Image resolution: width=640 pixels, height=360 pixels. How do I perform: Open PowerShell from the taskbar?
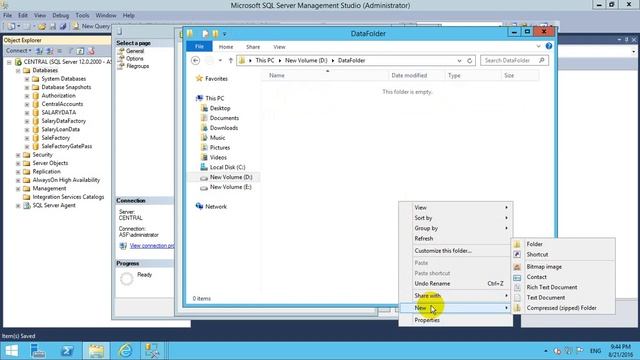[67, 351]
